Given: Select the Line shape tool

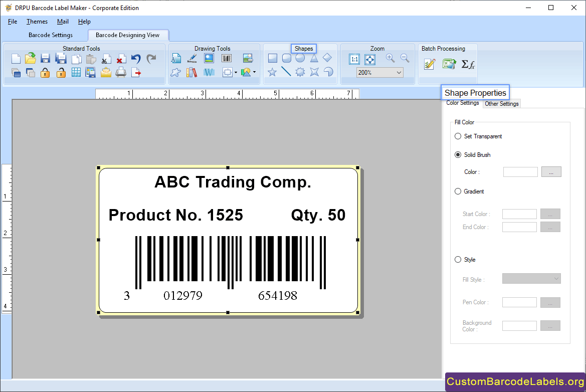Looking at the screenshot, I should click(x=286, y=71).
